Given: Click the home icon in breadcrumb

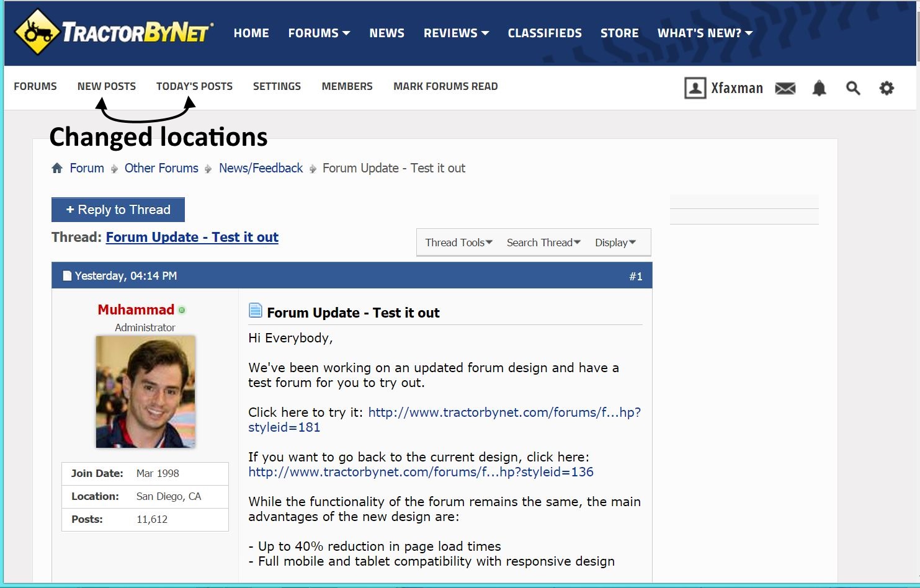Looking at the screenshot, I should [57, 168].
